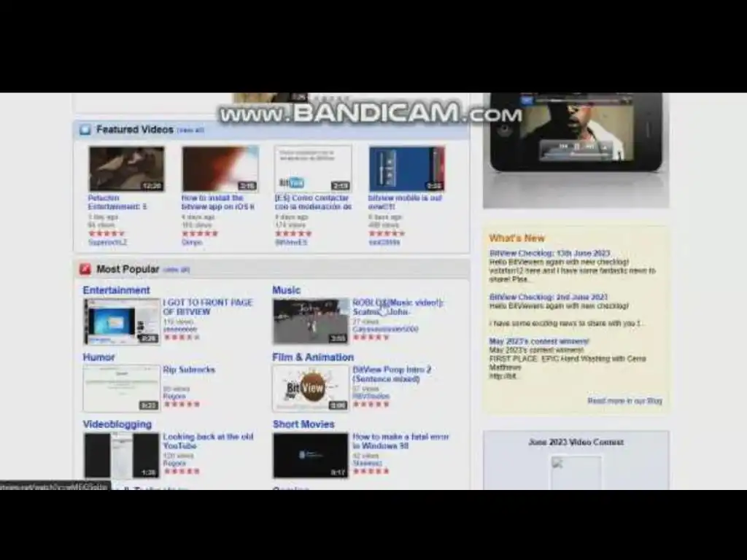This screenshot has height=560, width=747.
Task: Open the uploader name under 'How to install the bitview app'
Action: coord(192,242)
